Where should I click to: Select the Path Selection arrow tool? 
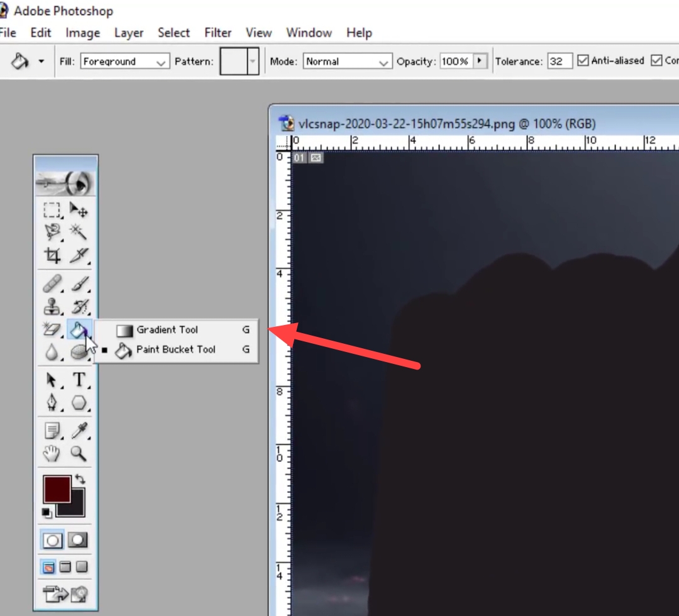[52, 380]
